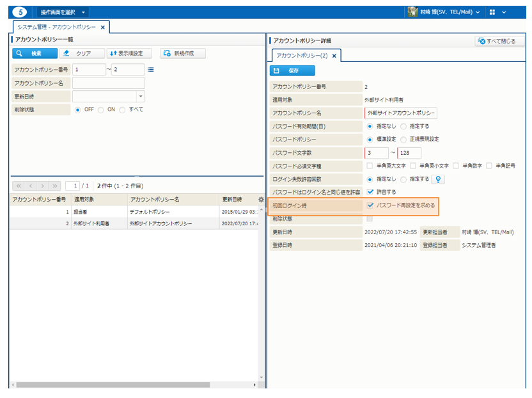Save the policy with 保存 button
532x398 pixels.
(x=292, y=71)
